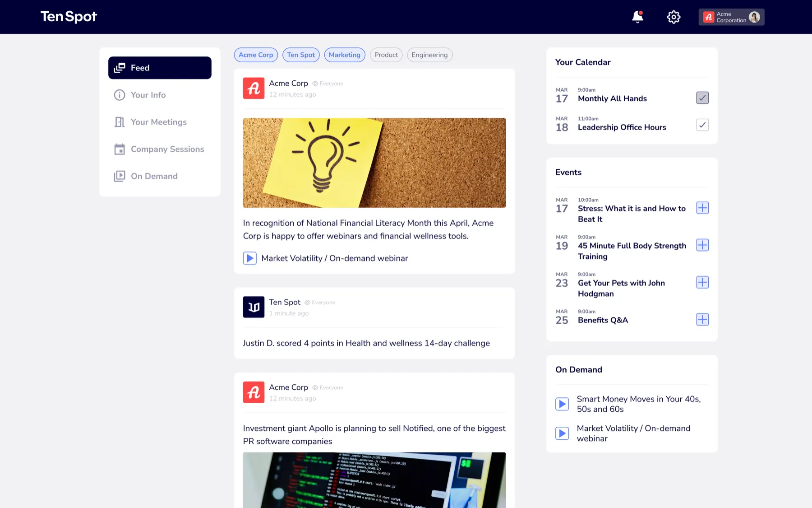Open the notifications bell
The image size is (812, 508).
[x=637, y=17]
